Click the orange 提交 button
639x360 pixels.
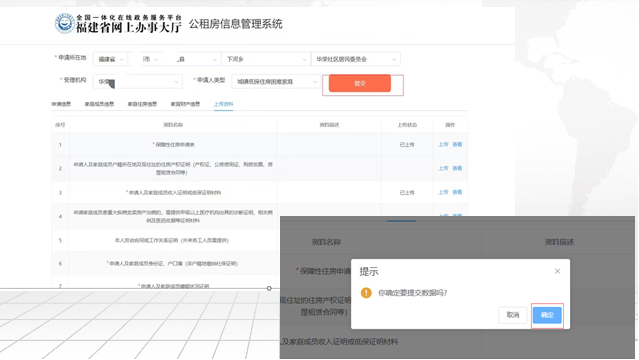pos(360,83)
